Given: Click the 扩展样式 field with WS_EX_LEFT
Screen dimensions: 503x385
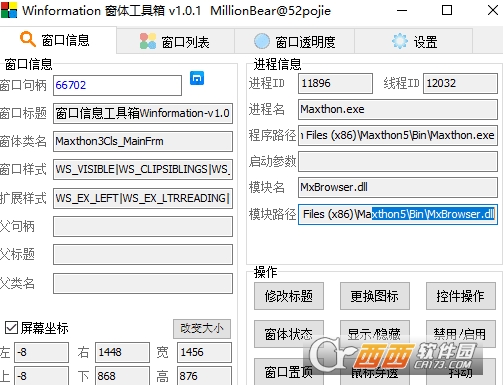Looking at the screenshot, I should [x=143, y=198].
